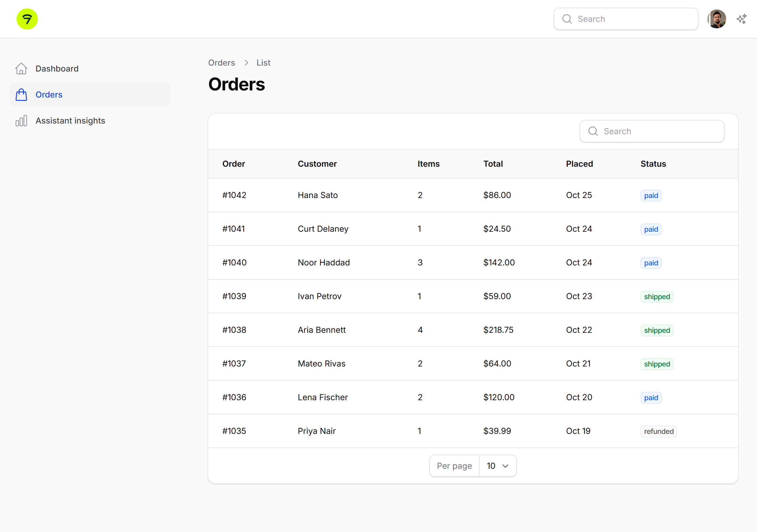Open the AI assistant sparkle icon

click(742, 19)
